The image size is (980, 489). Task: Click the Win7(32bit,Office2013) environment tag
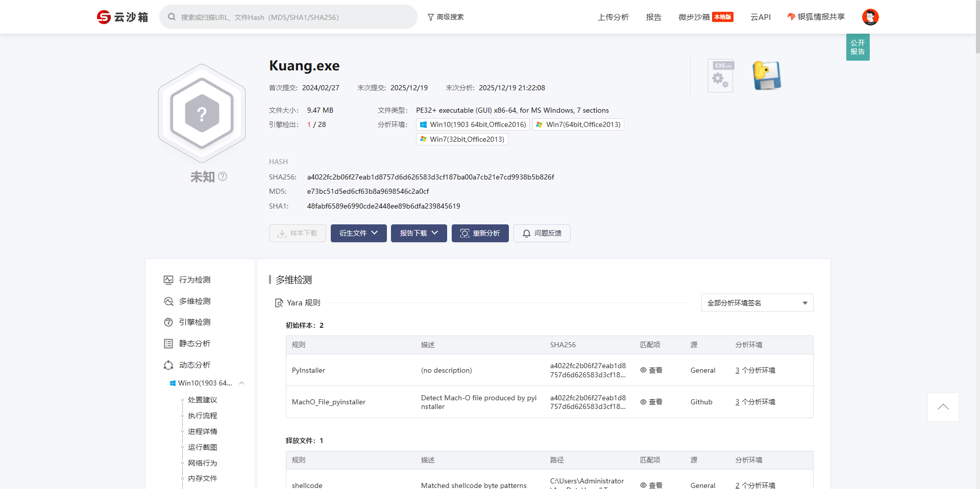pyautogui.click(x=462, y=139)
